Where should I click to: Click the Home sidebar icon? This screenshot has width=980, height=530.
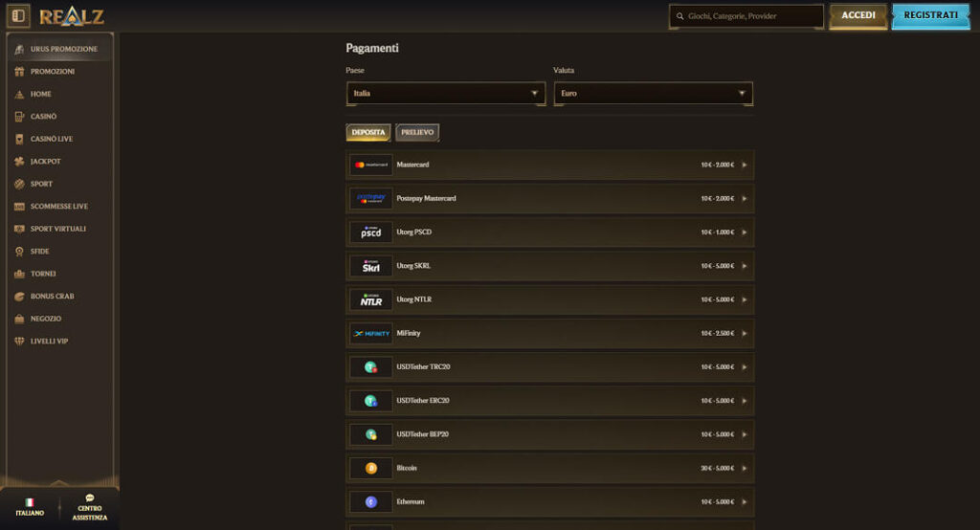coord(19,94)
